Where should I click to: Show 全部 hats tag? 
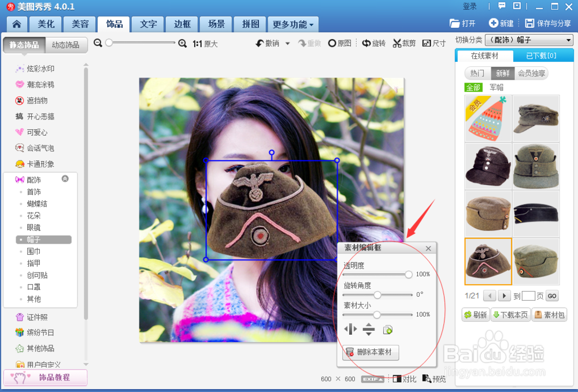[x=473, y=88]
